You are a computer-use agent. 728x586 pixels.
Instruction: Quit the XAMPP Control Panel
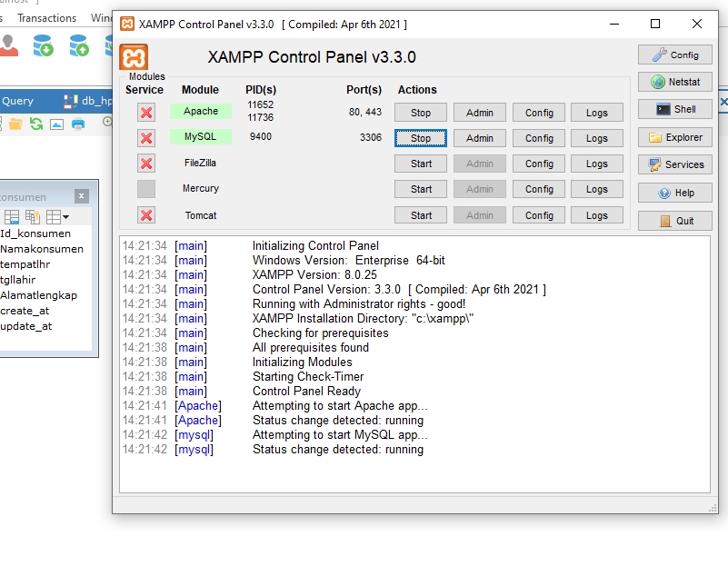tap(674, 221)
